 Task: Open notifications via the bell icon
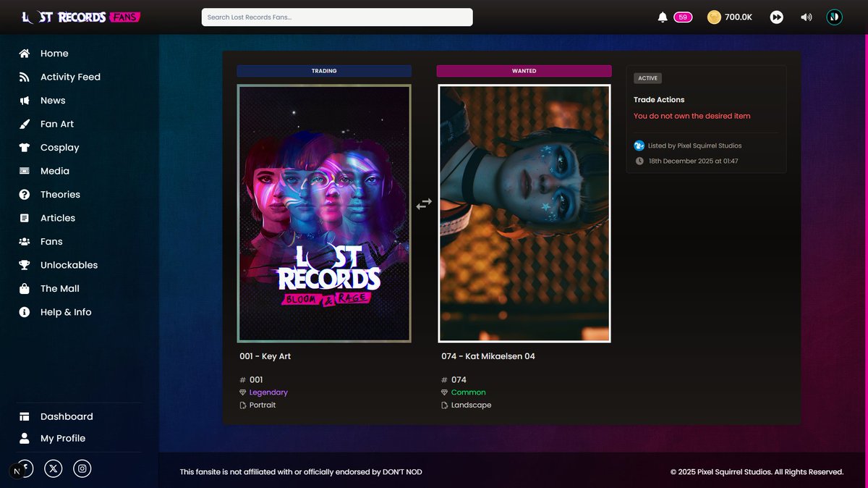coord(663,17)
